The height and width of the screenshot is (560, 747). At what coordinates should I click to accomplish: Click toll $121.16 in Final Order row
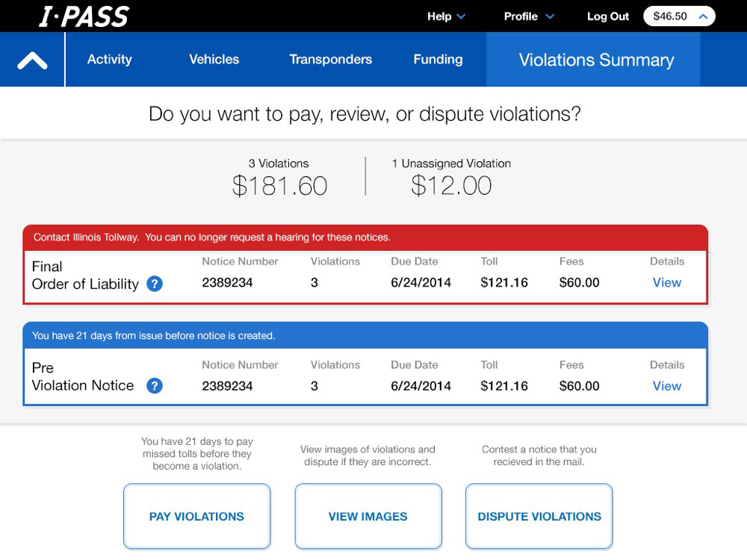[504, 282]
